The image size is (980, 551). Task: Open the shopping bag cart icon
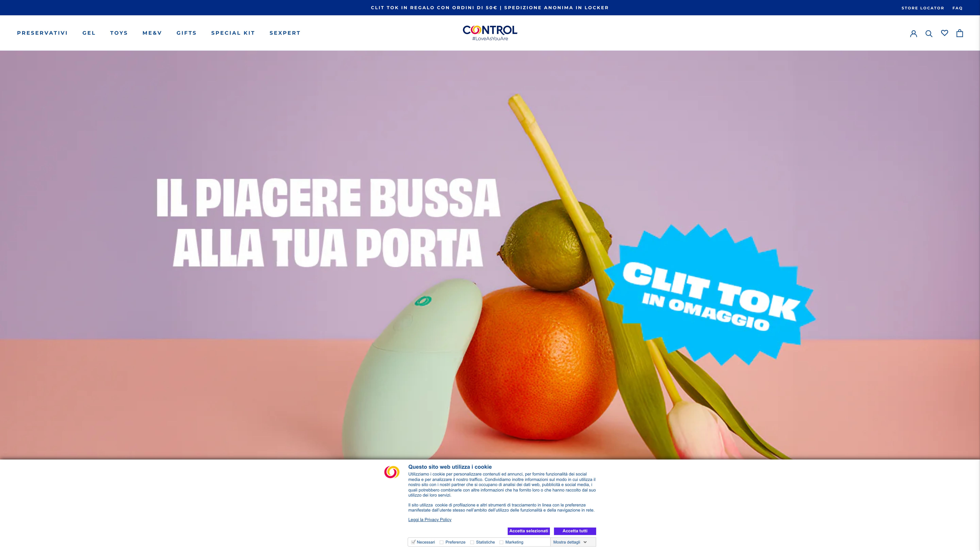click(x=960, y=33)
